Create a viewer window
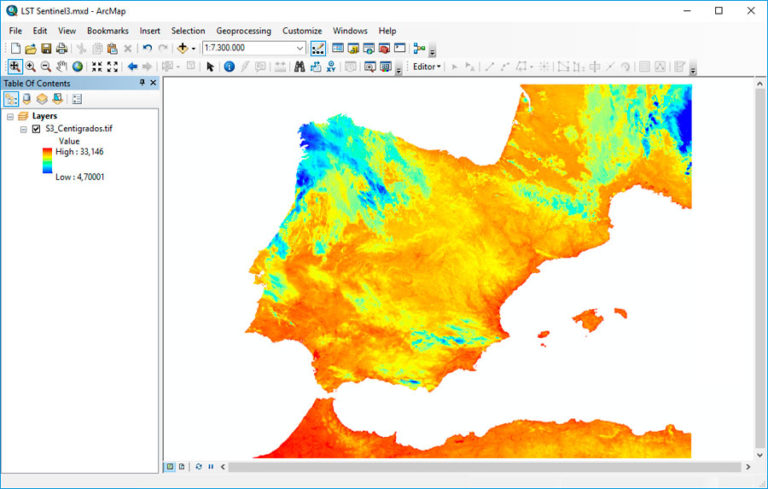This screenshot has height=489, width=768. [x=370, y=67]
